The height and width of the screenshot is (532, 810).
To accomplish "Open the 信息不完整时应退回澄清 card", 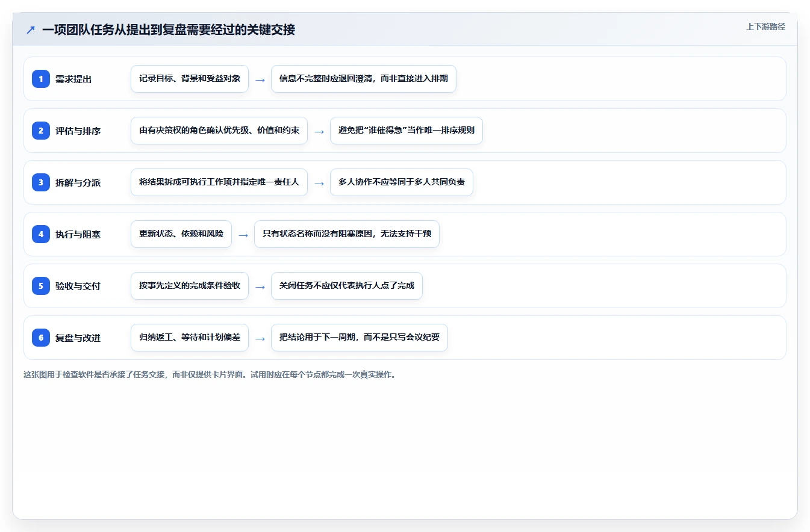I will (x=364, y=79).
